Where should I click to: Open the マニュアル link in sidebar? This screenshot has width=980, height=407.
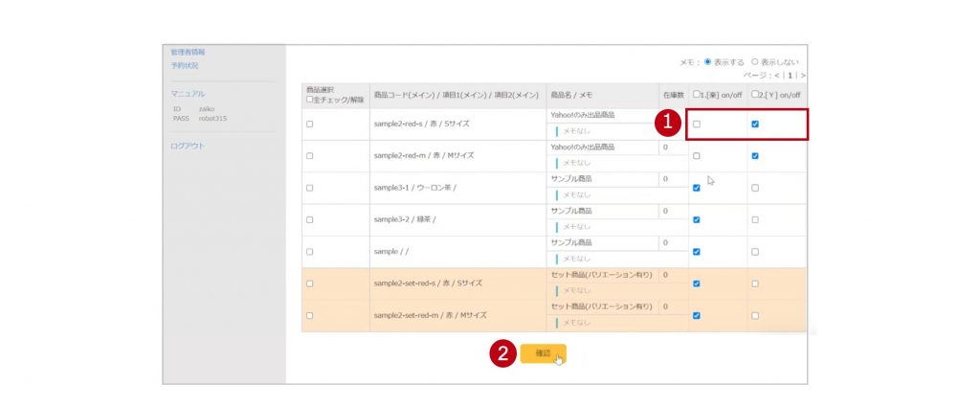pyautogui.click(x=188, y=94)
